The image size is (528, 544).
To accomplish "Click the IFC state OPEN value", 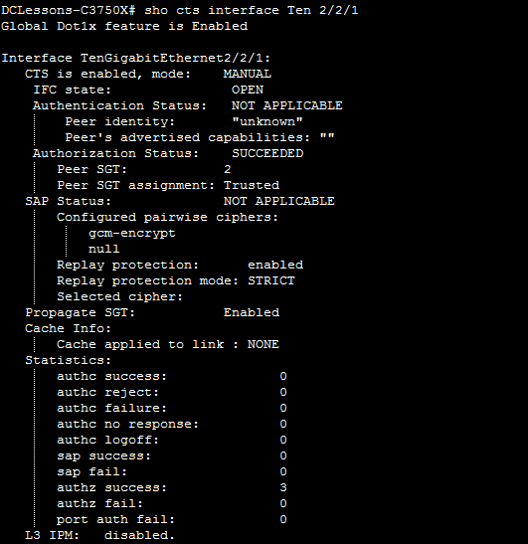I will click(x=247, y=90).
